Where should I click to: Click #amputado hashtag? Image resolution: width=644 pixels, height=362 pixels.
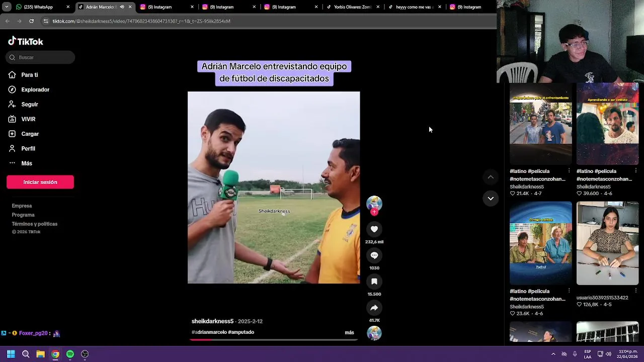click(x=241, y=332)
